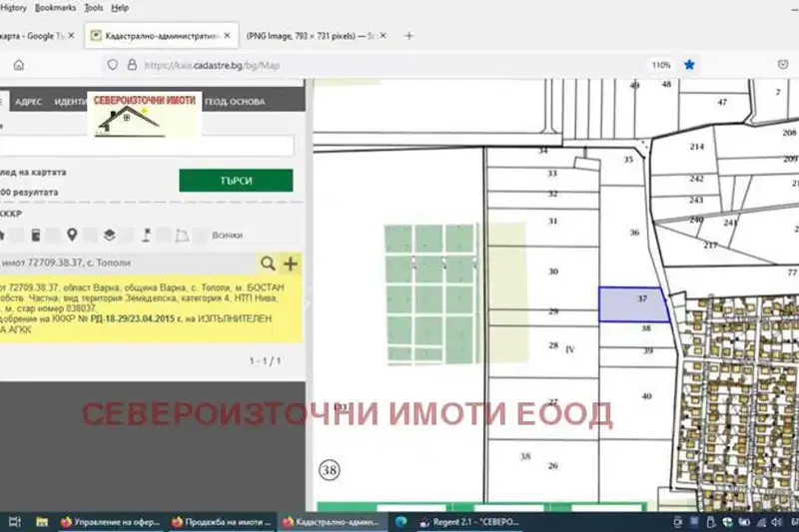
Task: Select highlighted parcel 37 on map
Action: point(633,304)
